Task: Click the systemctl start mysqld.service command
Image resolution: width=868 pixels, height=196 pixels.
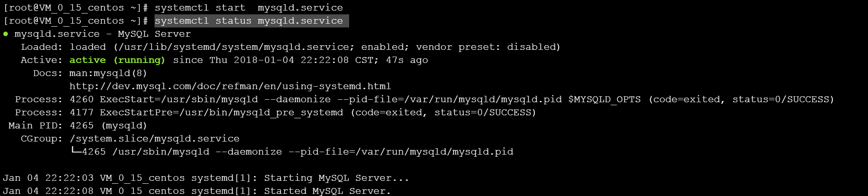Action: 249,8
